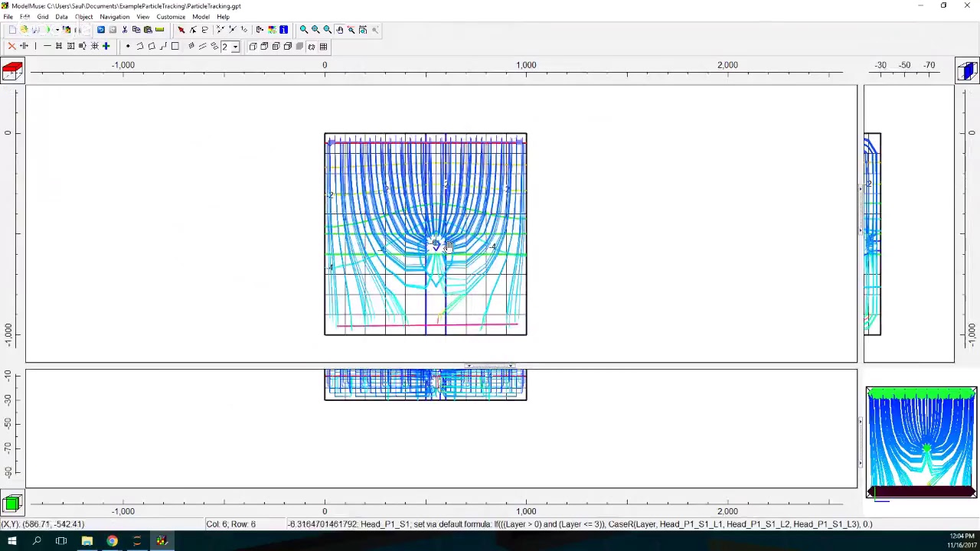Open the Object menu
Image resolution: width=980 pixels, height=551 pixels.
tap(83, 17)
